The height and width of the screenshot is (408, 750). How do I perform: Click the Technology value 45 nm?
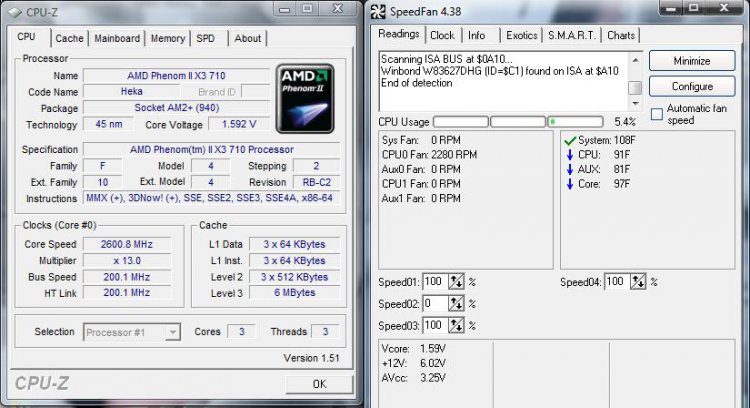tap(109, 124)
